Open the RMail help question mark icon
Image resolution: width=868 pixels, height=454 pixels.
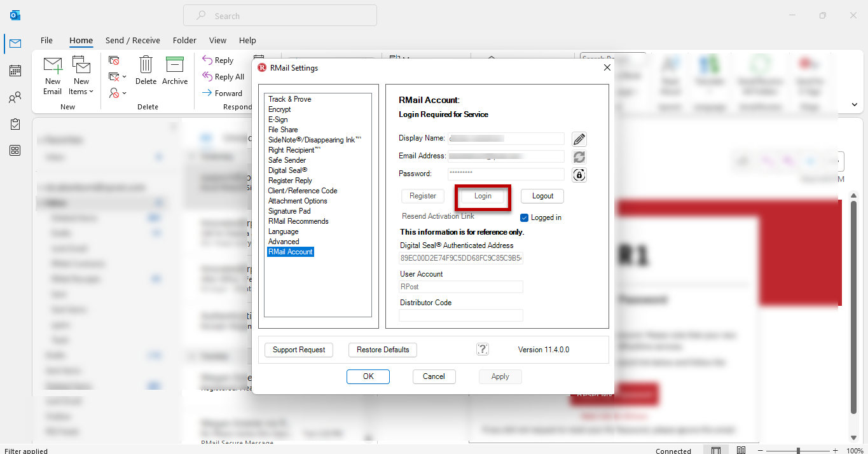483,349
